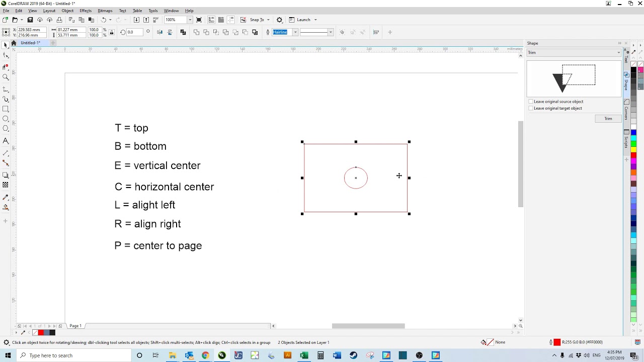Viewport: 644px width, 362px height.
Task: Click the Full-screen preview icon
Action: click(199, 20)
